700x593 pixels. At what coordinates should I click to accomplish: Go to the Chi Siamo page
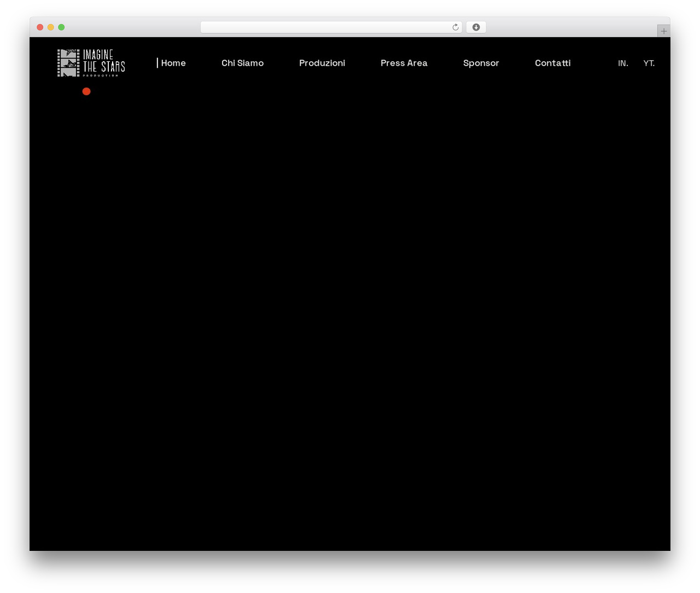242,63
